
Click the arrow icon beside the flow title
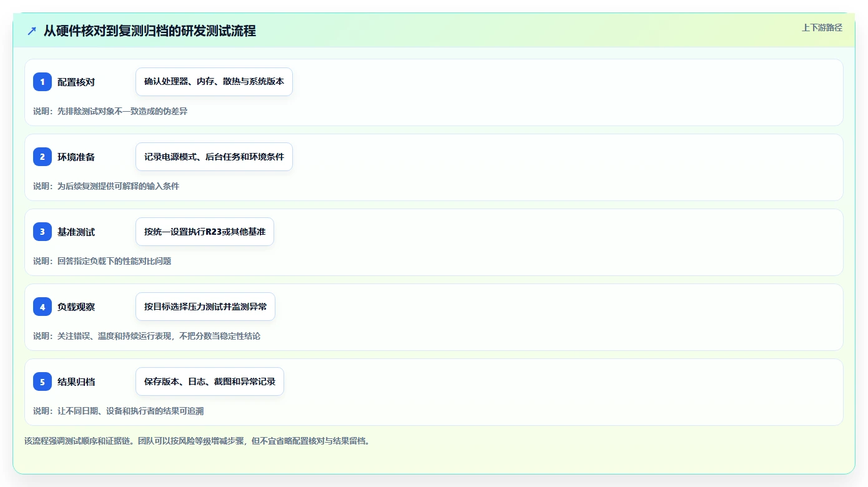click(x=32, y=31)
